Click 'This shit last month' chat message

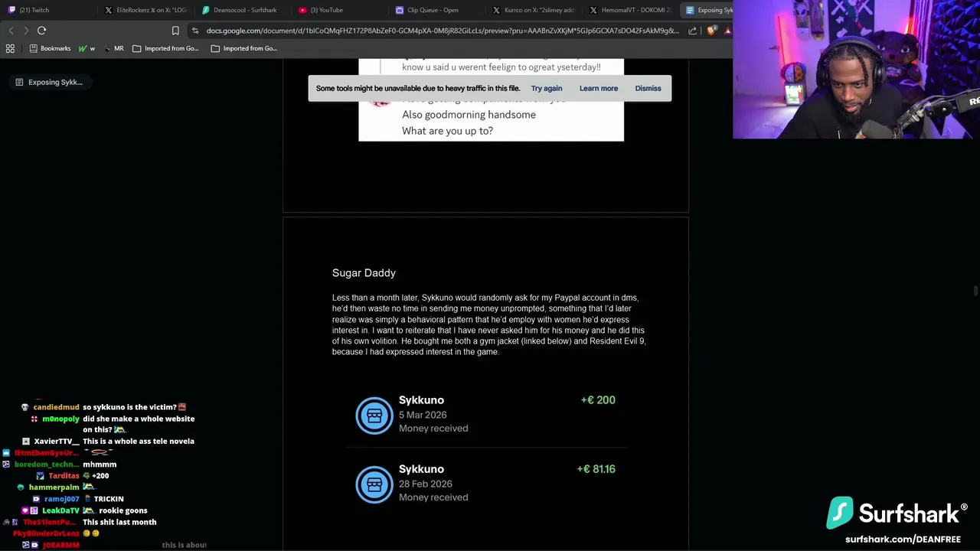pyautogui.click(x=119, y=522)
